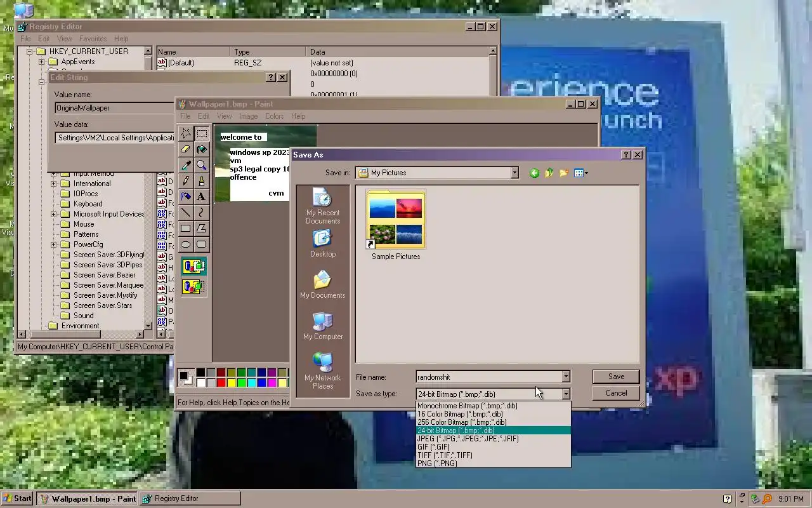
Task: Choose Monochrome Bitmap file type
Action: [493, 406]
